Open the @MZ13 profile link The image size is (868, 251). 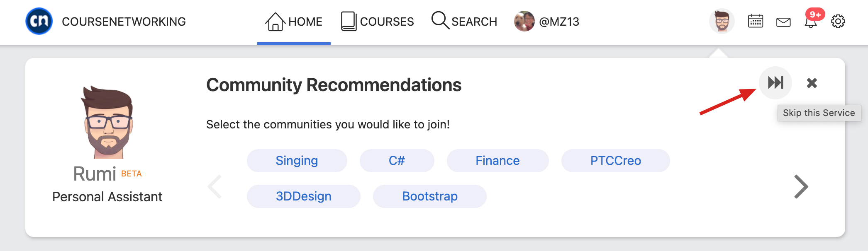[546, 22]
